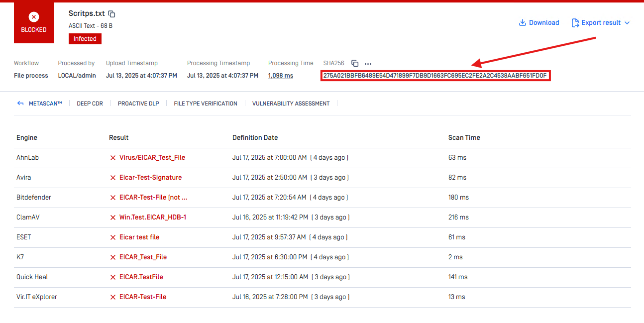Click the Avira engine name
This screenshot has width=644, height=323.
click(x=24, y=177)
